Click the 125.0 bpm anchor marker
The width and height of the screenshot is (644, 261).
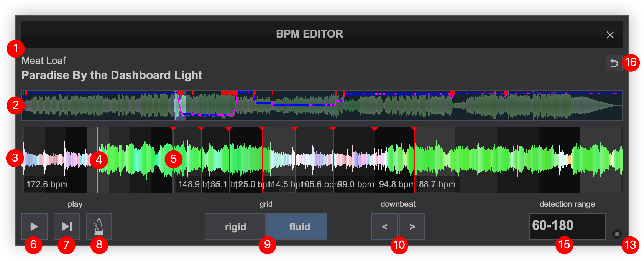(x=228, y=129)
